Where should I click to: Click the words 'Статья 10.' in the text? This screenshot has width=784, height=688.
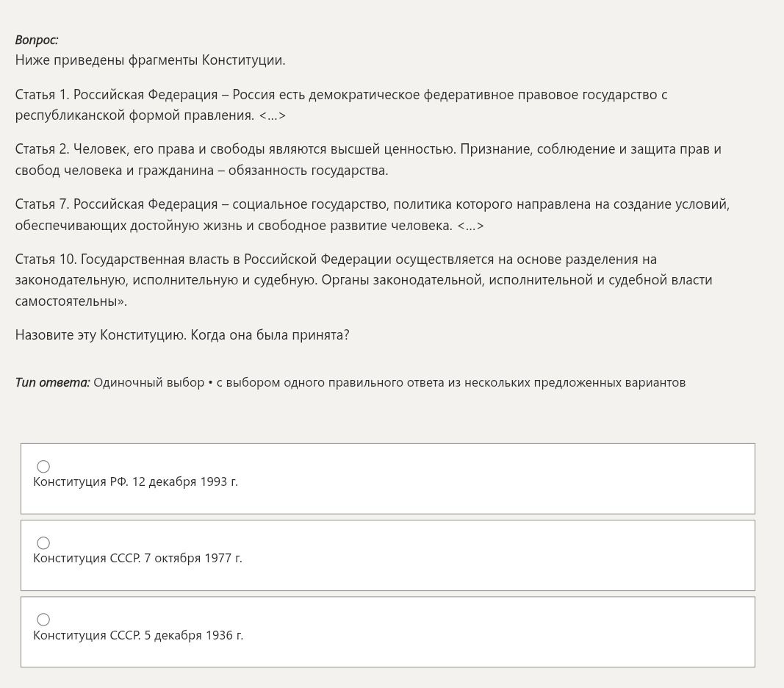tap(46, 259)
